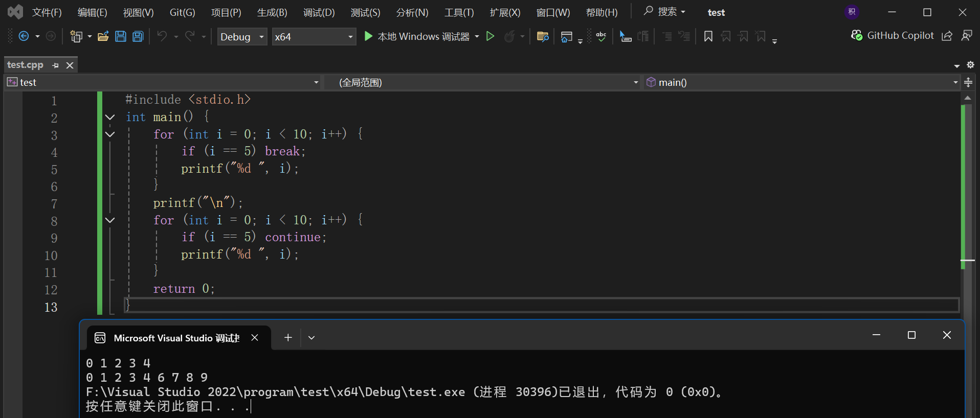Image resolution: width=980 pixels, height=418 pixels.
Task: Open the 扩展(X) menu
Action: [505, 12]
